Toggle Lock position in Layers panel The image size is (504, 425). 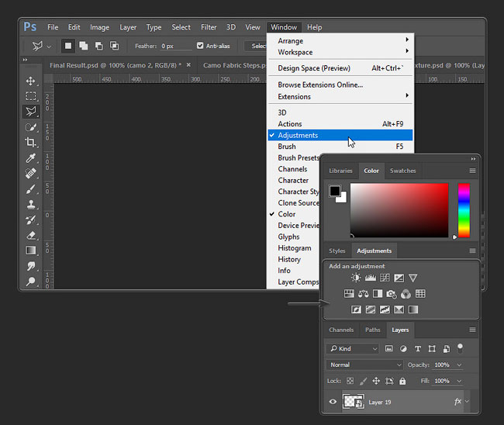click(376, 381)
